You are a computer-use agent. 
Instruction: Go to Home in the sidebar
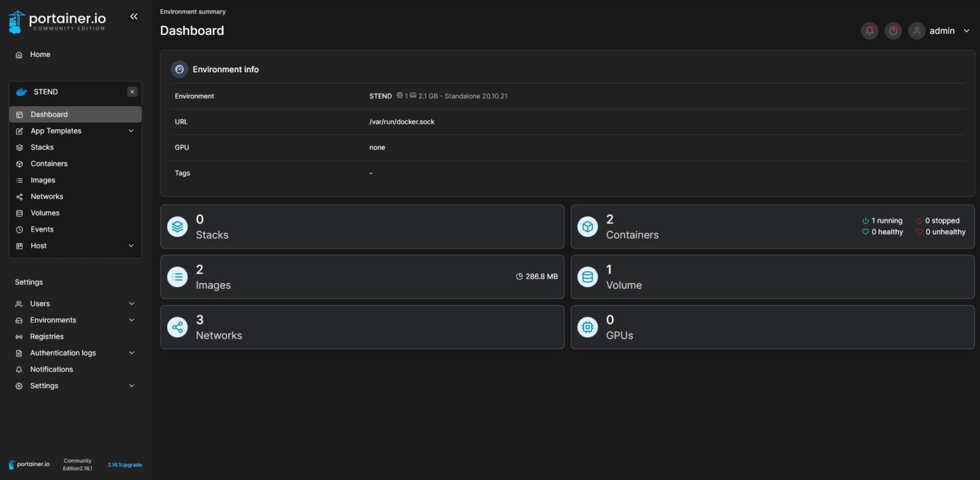click(40, 54)
